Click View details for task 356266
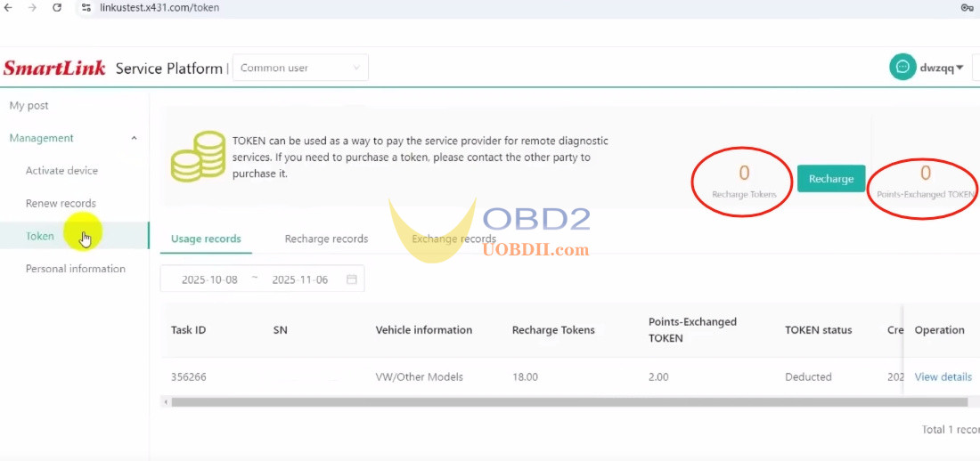Image resolution: width=980 pixels, height=461 pixels. (943, 376)
